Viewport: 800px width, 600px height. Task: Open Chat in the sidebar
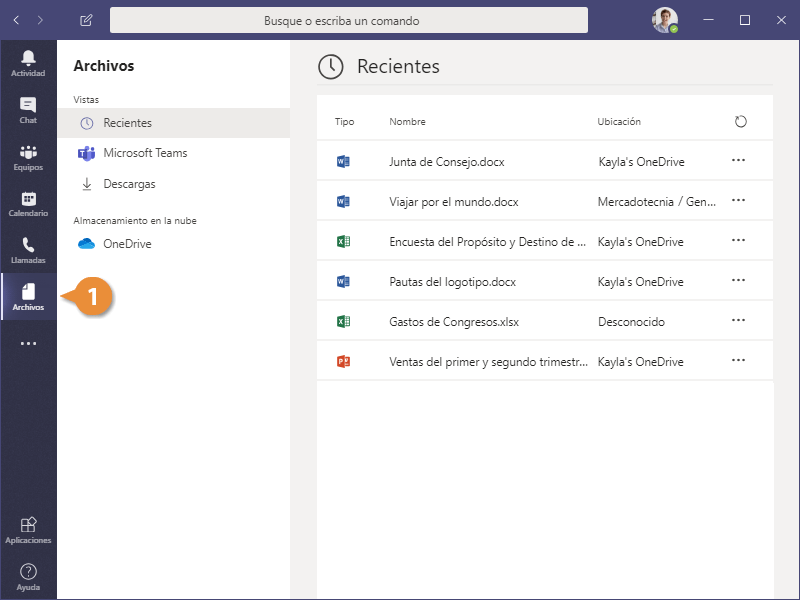[x=28, y=109]
